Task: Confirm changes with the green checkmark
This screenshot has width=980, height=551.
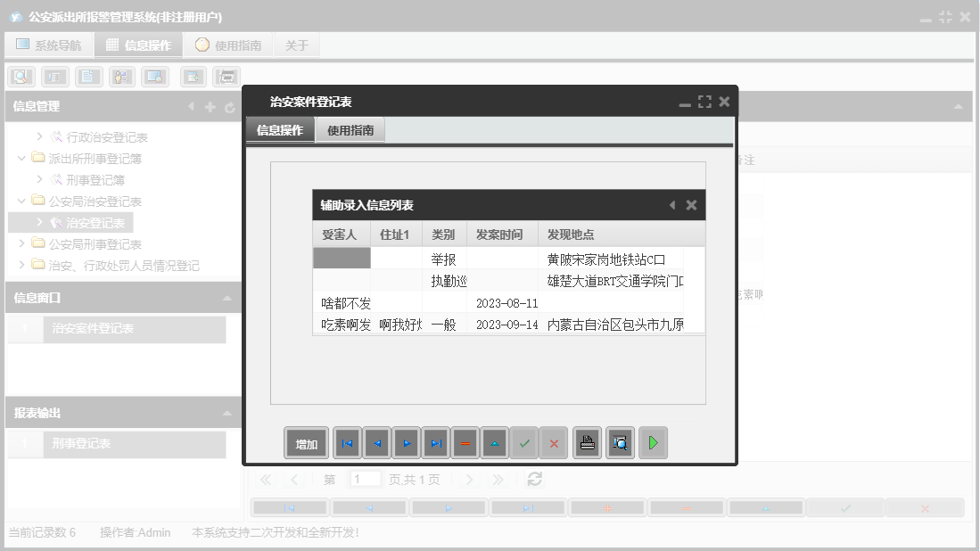Action: pyautogui.click(x=524, y=443)
